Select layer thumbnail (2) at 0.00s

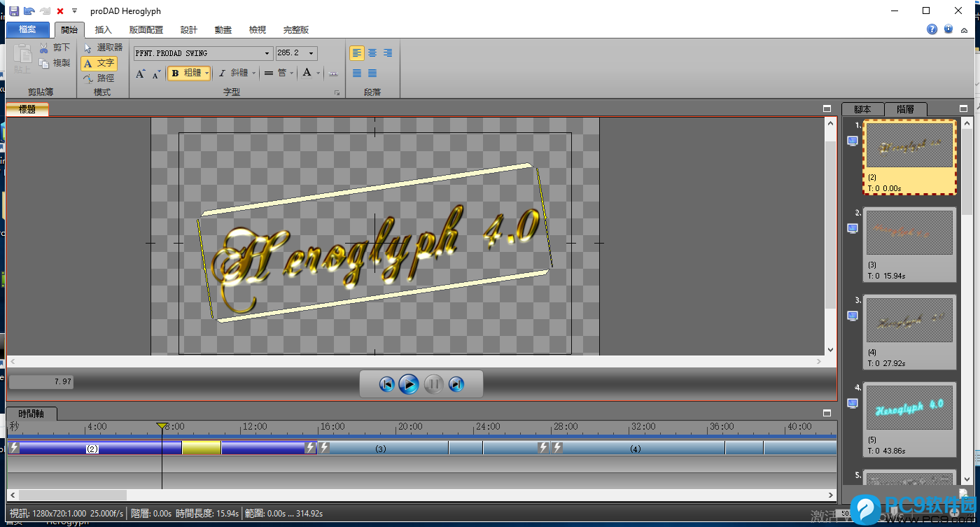coord(909,157)
